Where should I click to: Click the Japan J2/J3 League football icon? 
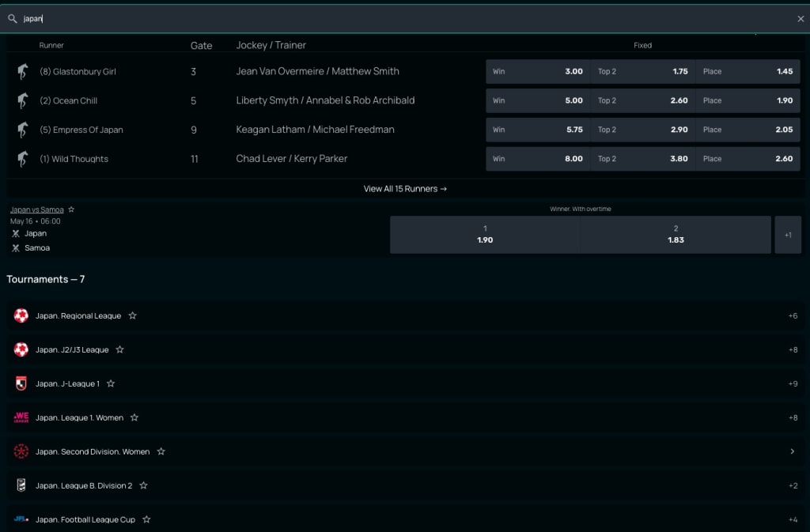(21, 349)
